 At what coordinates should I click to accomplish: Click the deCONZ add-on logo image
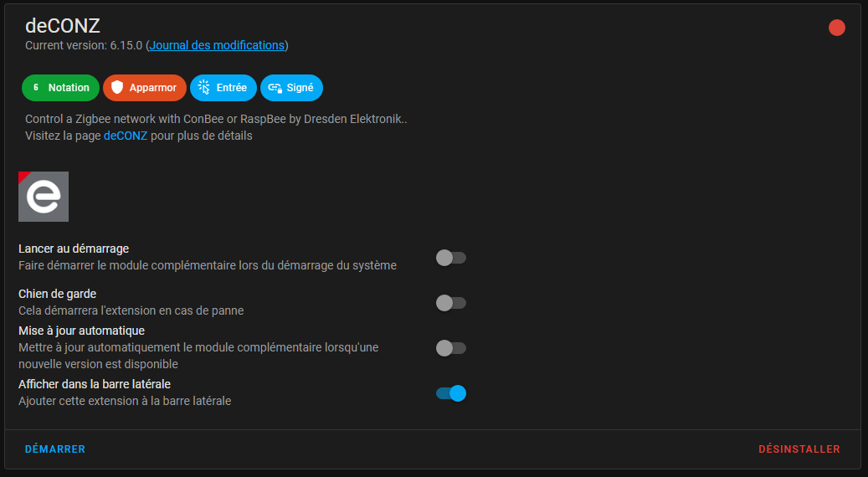44,197
